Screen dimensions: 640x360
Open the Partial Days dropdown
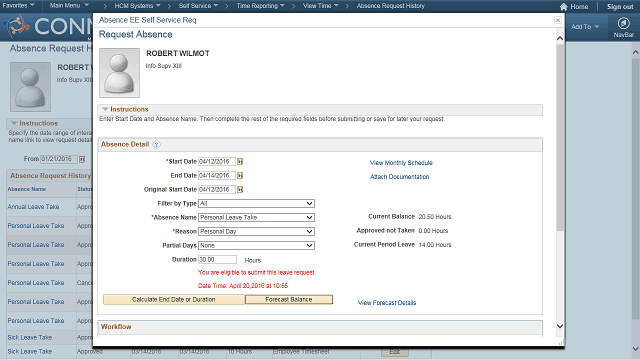point(256,245)
